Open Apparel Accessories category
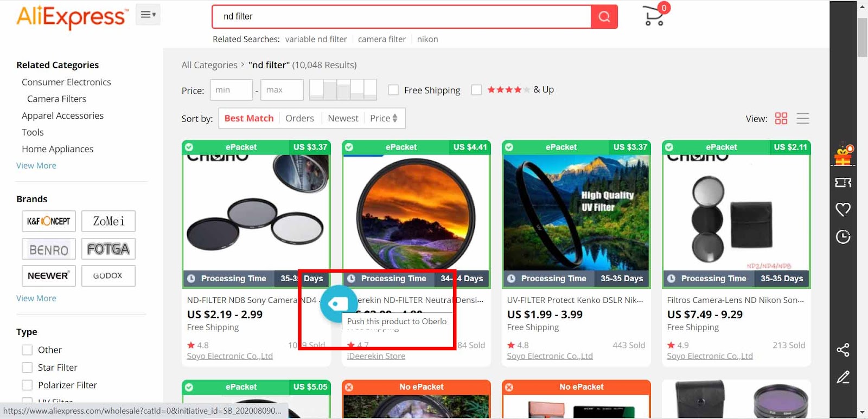This screenshot has width=868, height=419. tap(62, 115)
